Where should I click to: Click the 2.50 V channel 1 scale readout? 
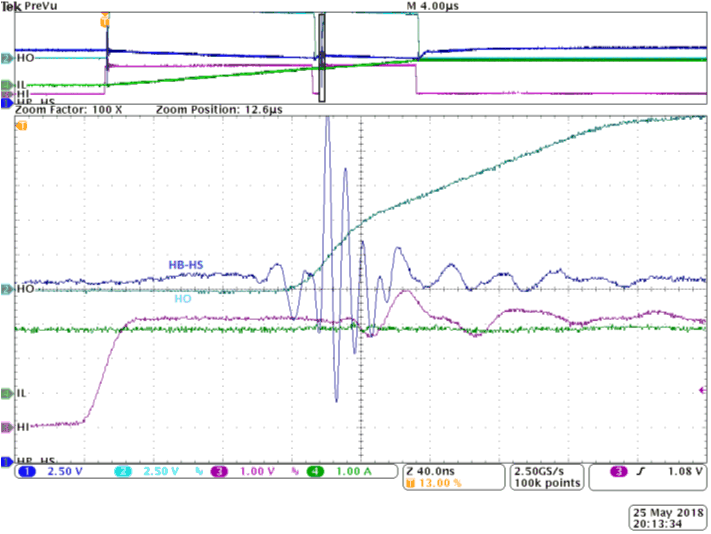coord(65,471)
